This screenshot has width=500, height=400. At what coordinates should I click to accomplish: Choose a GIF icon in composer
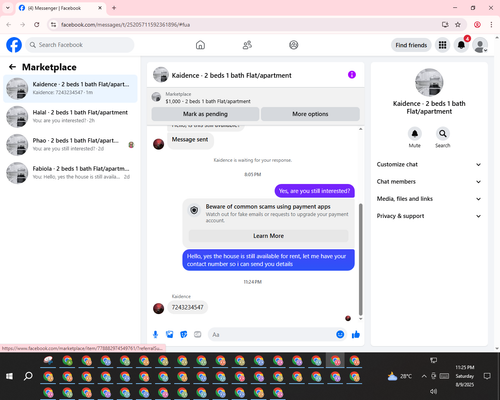198,334
